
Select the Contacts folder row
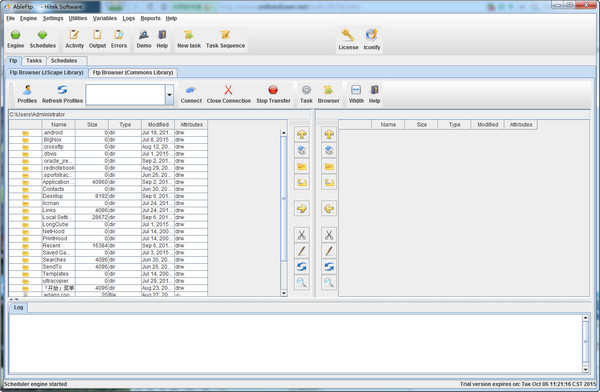(x=108, y=189)
